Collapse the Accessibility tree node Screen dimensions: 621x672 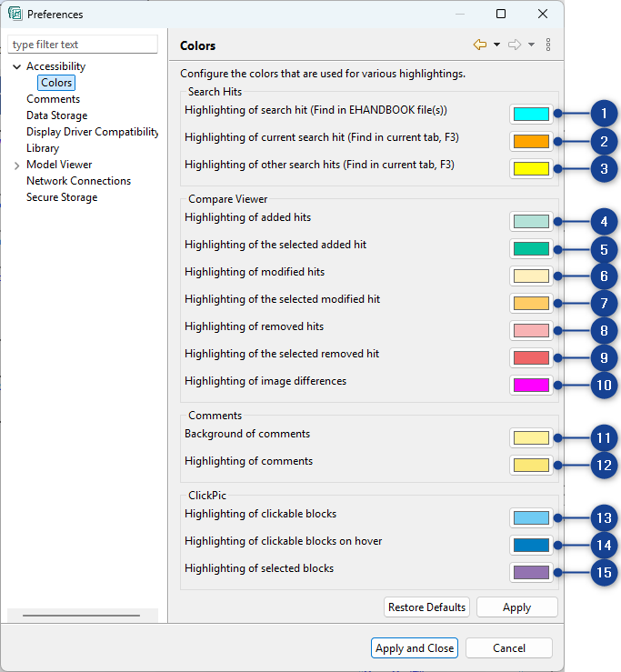[x=16, y=67]
